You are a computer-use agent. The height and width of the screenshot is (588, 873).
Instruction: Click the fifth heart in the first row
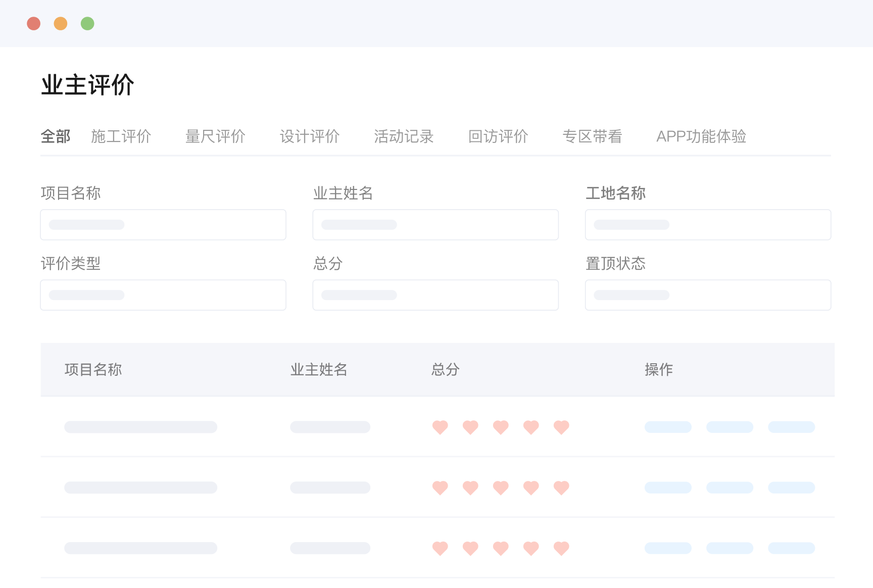(x=561, y=427)
